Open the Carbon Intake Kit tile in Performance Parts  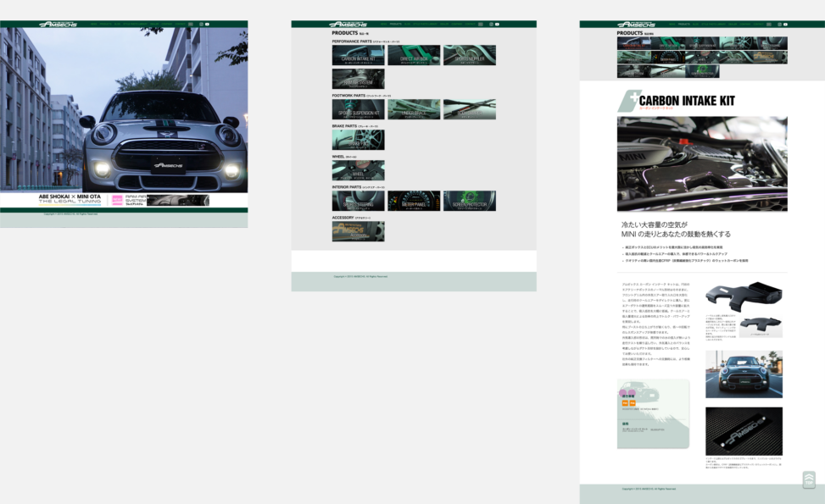[358, 56]
